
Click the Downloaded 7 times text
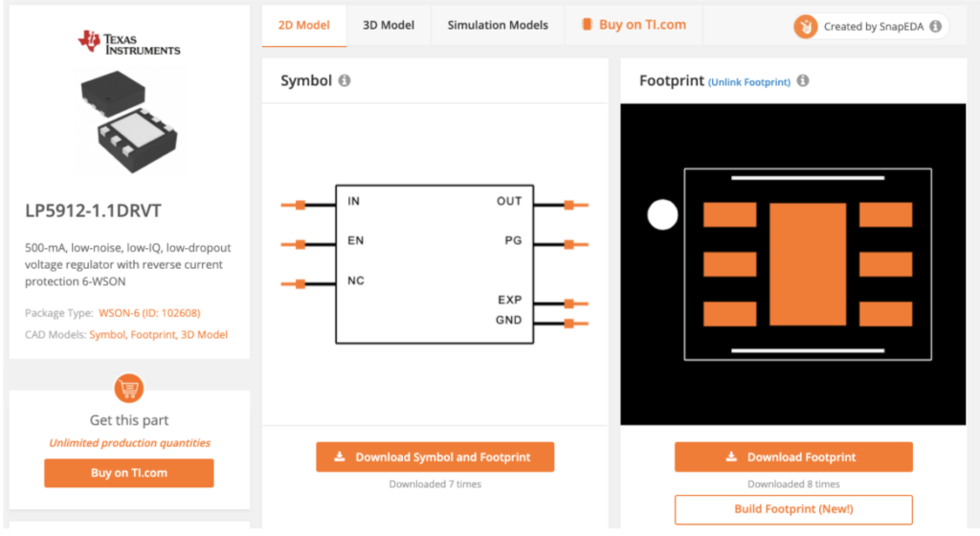click(435, 484)
